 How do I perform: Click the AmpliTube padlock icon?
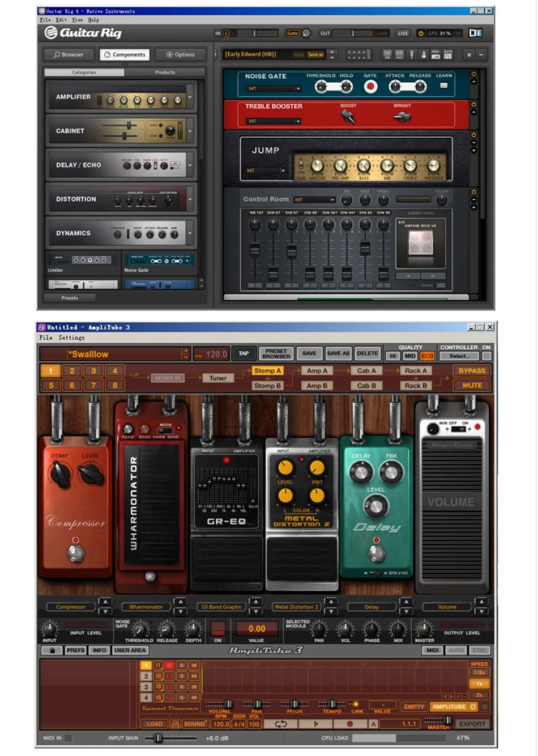[x=53, y=650]
